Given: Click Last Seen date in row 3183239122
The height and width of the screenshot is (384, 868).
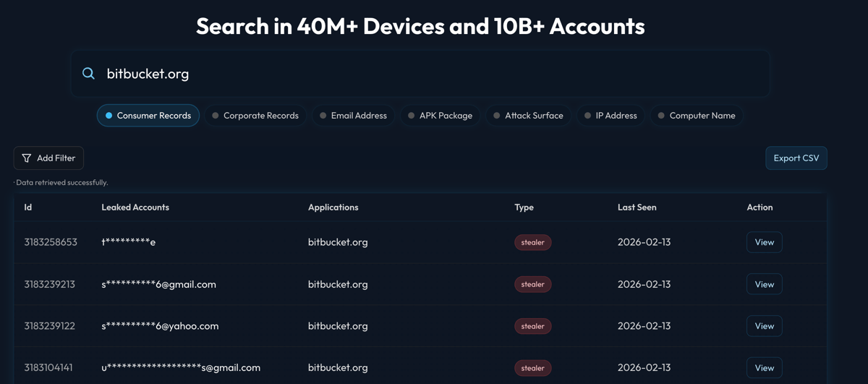Looking at the screenshot, I should [x=644, y=326].
